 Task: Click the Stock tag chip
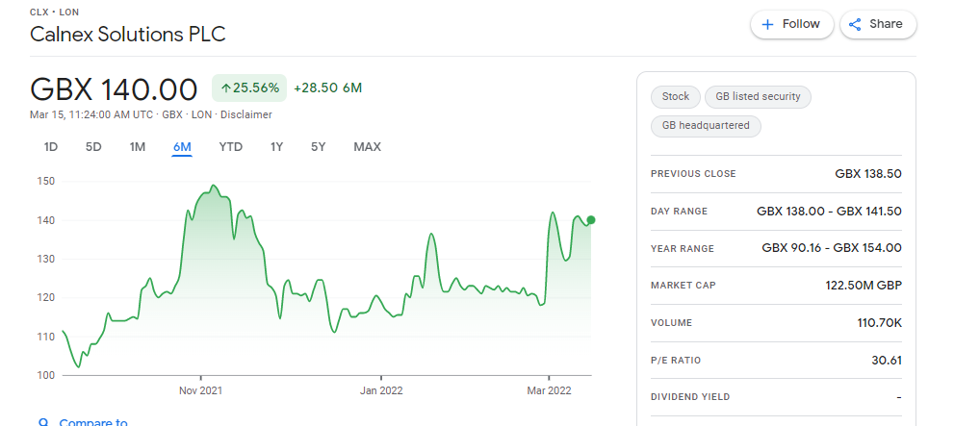coord(676,97)
